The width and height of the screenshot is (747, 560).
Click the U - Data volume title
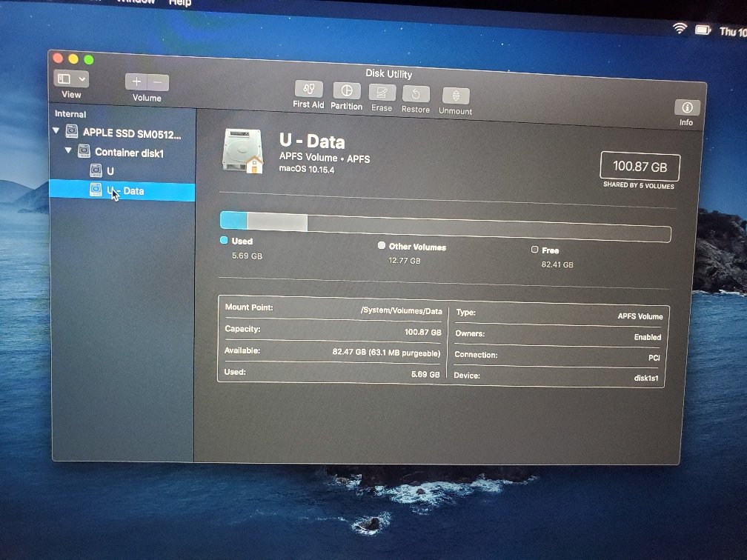(312, 141)
